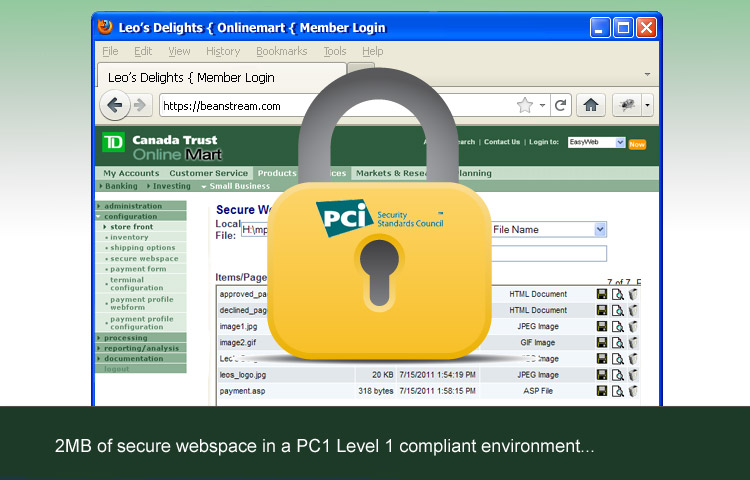Delete the payment.asp file
750x480 pixels.
[x=633, y=391]
